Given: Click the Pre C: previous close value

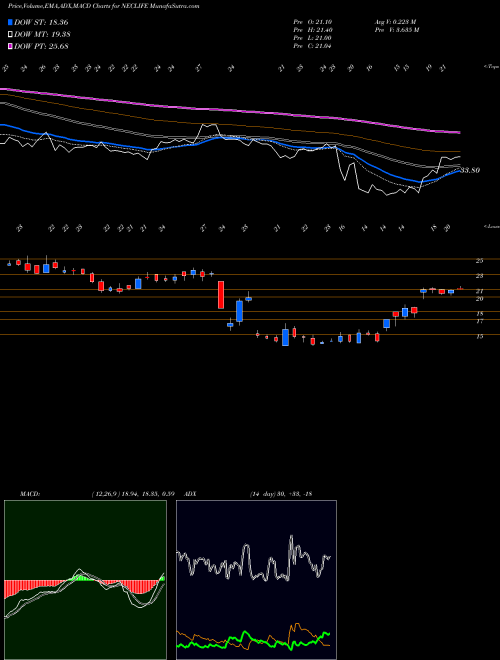Looking at the screenshot, I should click(x=313, y=46).
